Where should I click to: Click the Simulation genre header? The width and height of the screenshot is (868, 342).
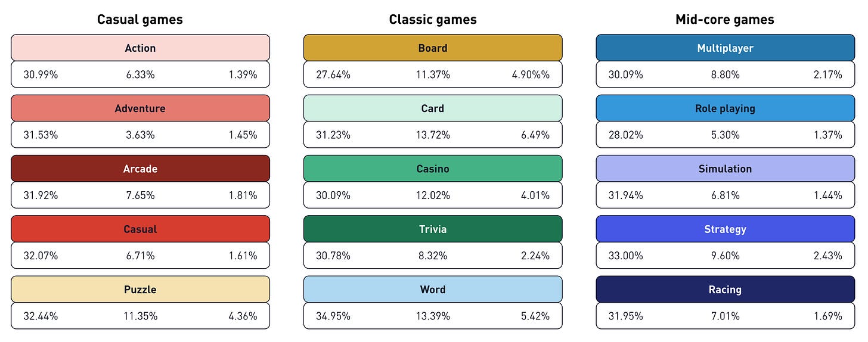725,169
